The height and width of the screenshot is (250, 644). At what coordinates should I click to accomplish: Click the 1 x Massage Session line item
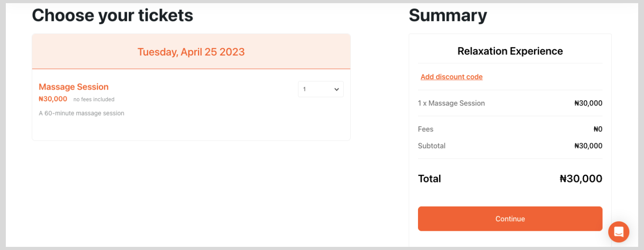coord(452,103)
